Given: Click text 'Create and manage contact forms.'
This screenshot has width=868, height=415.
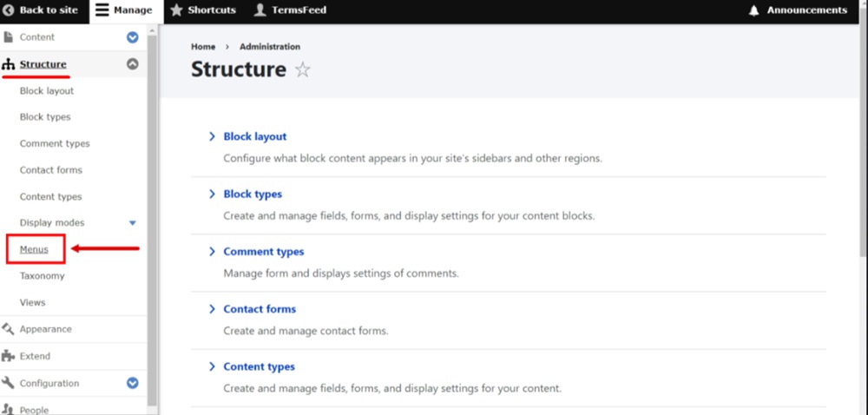Looking at the screenshot, I should coord(306,331).
